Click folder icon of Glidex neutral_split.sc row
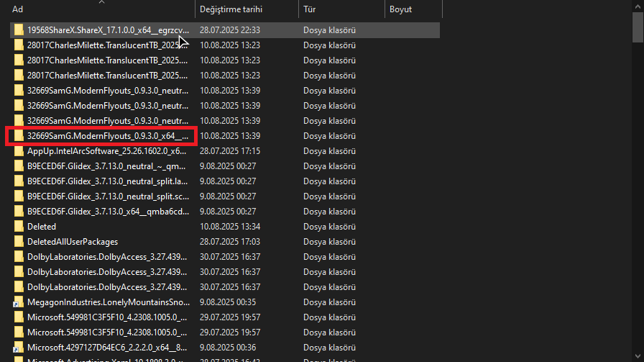 [19, 196]
